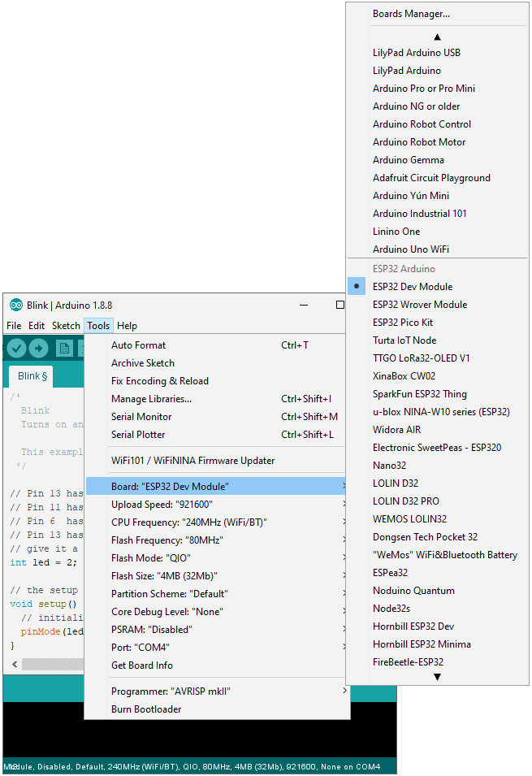Click the Upload arrow toolbar icon
Screen dimensions: 532x776
point(39,349)
